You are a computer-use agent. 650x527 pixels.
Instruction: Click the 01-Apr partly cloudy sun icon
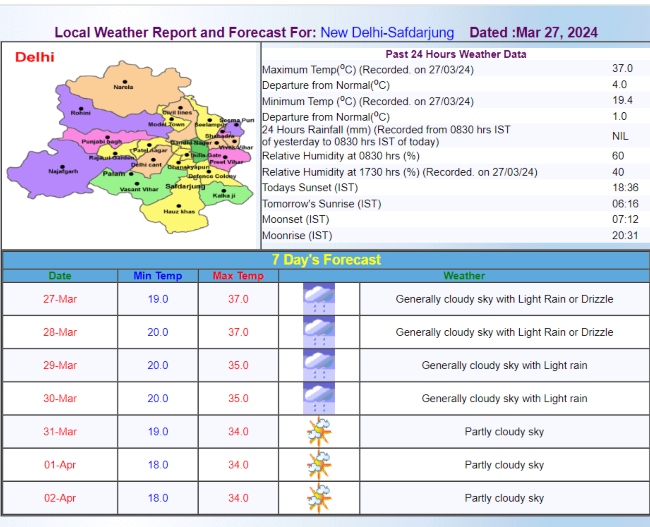318,464
